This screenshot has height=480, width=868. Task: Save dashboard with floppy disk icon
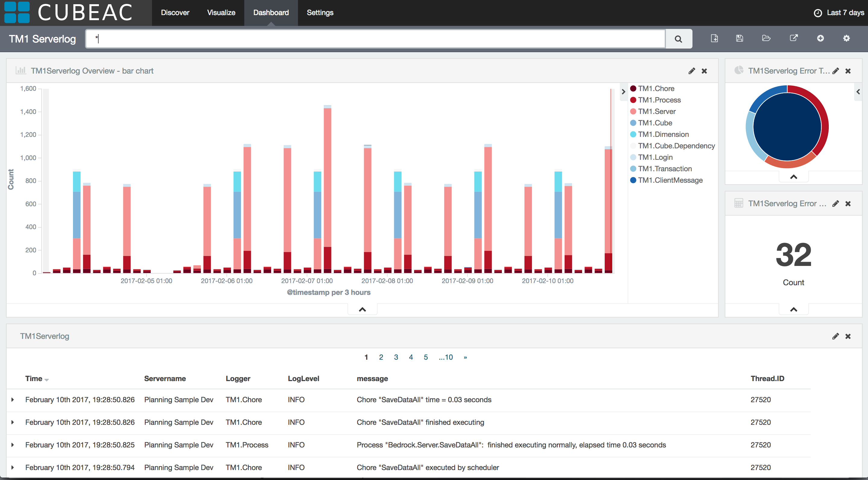(x=740, y=38)
